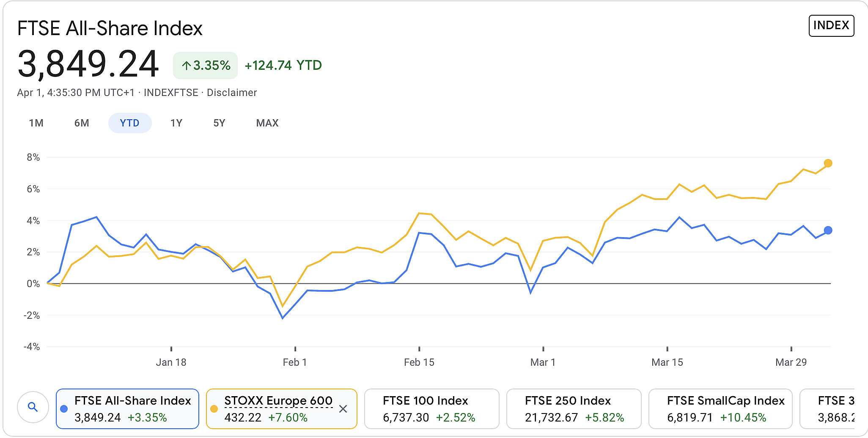Click the FTSE All-Share Index title
The width and height of the screenshot is (868, 438).
[110, 28]
